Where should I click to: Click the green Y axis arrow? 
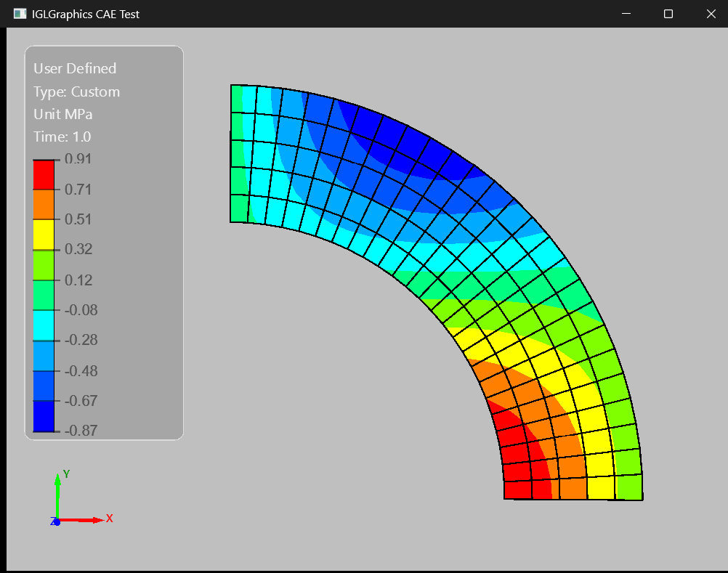(x=57, y=496)
